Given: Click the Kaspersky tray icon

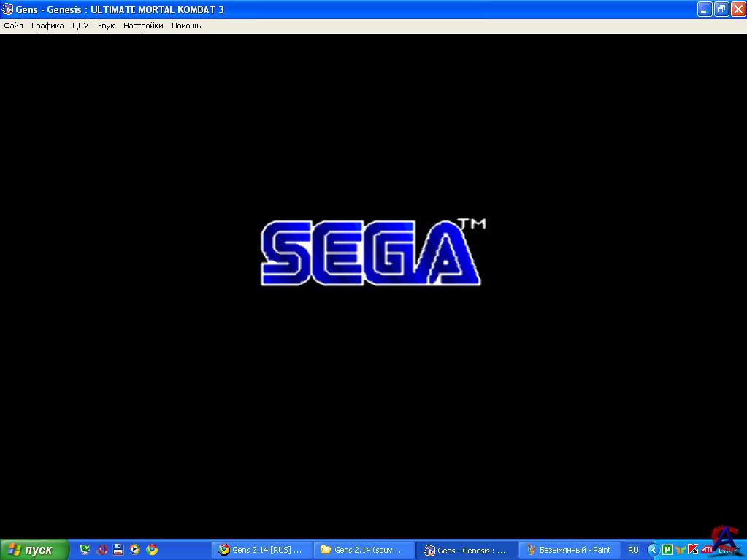Looking at the screenshot, I should (x=693, y=550).
